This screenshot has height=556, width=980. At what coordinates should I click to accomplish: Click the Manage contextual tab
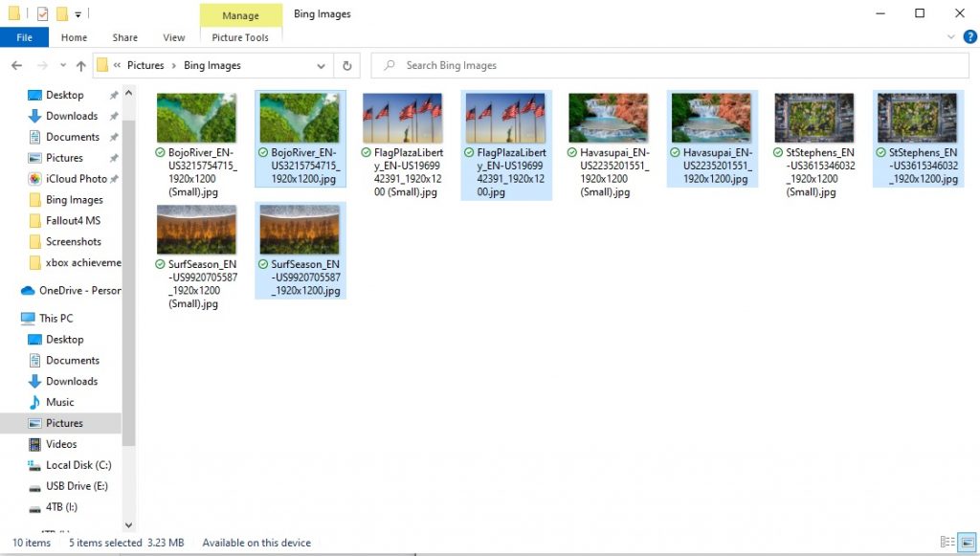pyautogui.click(x=240, y=15)
